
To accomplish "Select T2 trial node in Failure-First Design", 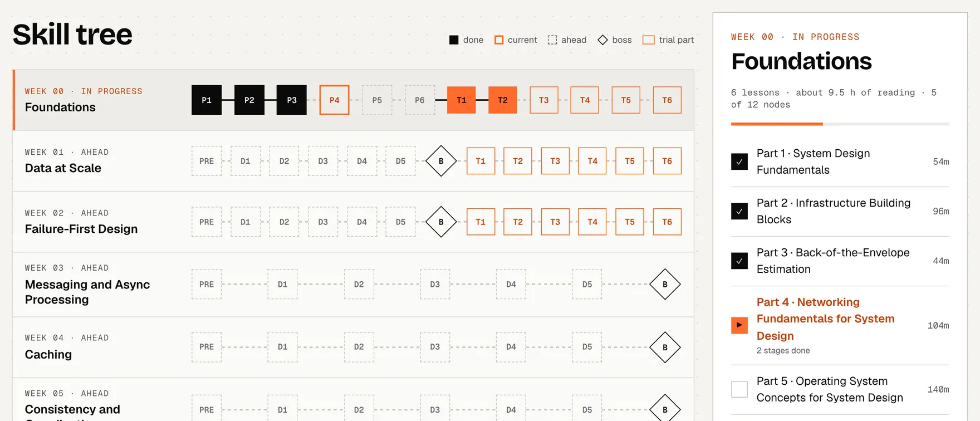I will (x=518, y=222).
